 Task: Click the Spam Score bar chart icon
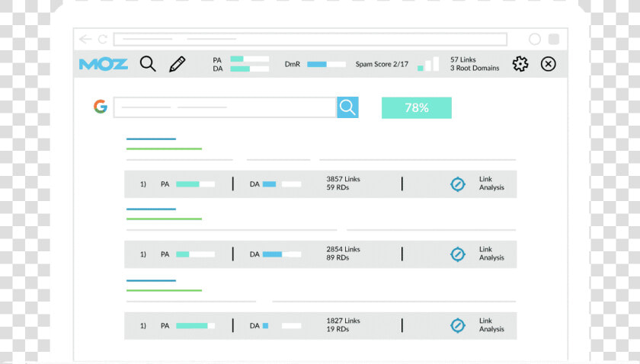428,64
